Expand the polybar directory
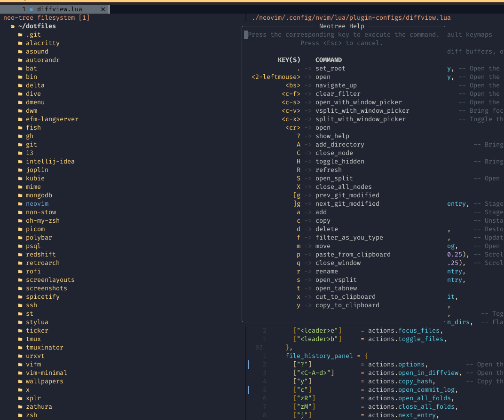This screenshot has height=420, width=504. click(x=39, y=238)
